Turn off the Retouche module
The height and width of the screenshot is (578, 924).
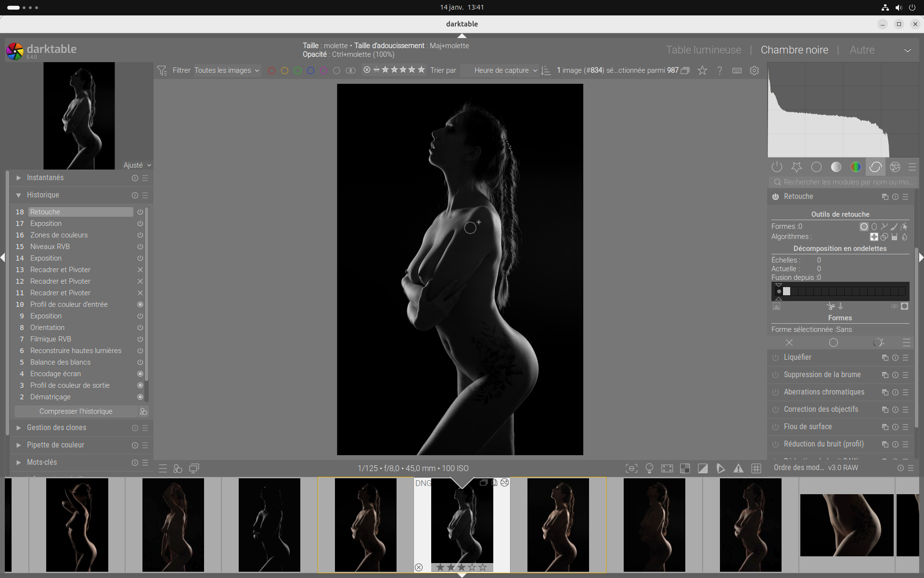[x=775, y=197]
